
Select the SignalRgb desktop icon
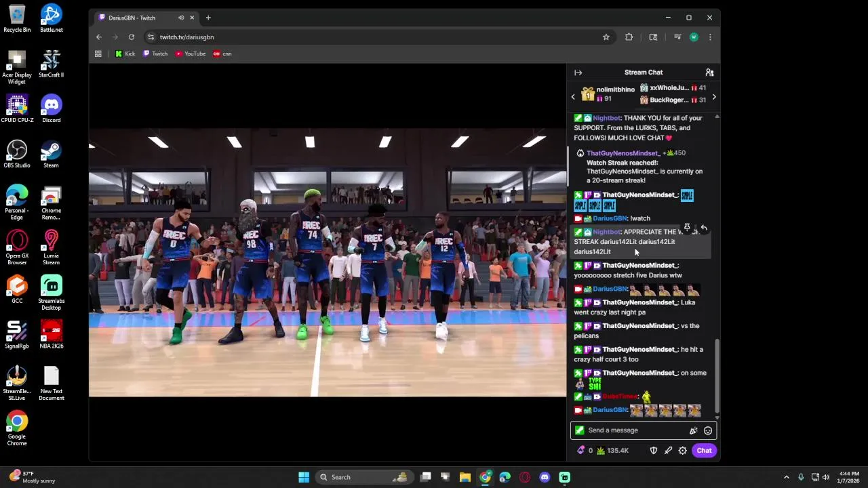coord(17,335)
